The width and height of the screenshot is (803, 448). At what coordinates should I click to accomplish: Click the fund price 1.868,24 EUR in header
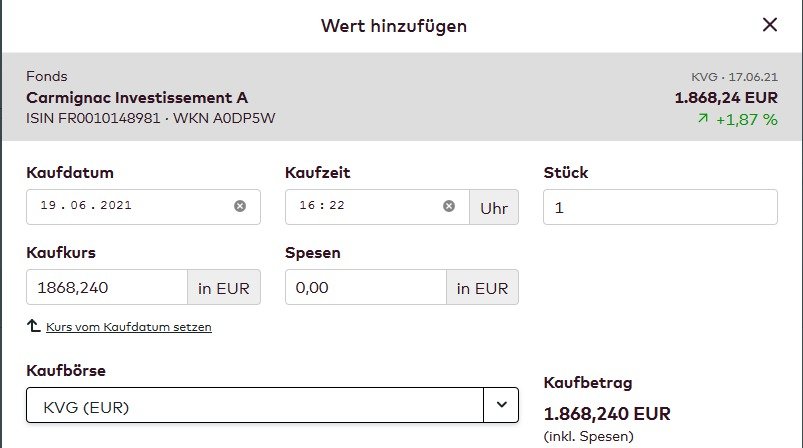(x=726, y=98)
